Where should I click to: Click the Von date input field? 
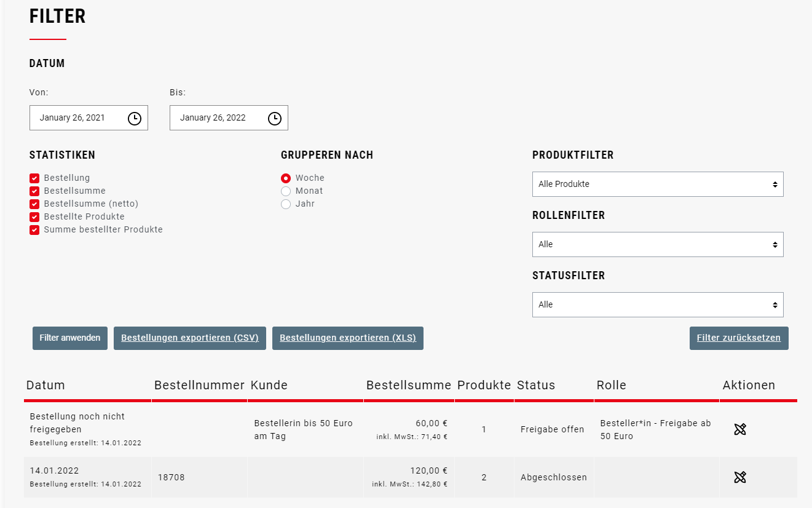click(x=77, y=118)
